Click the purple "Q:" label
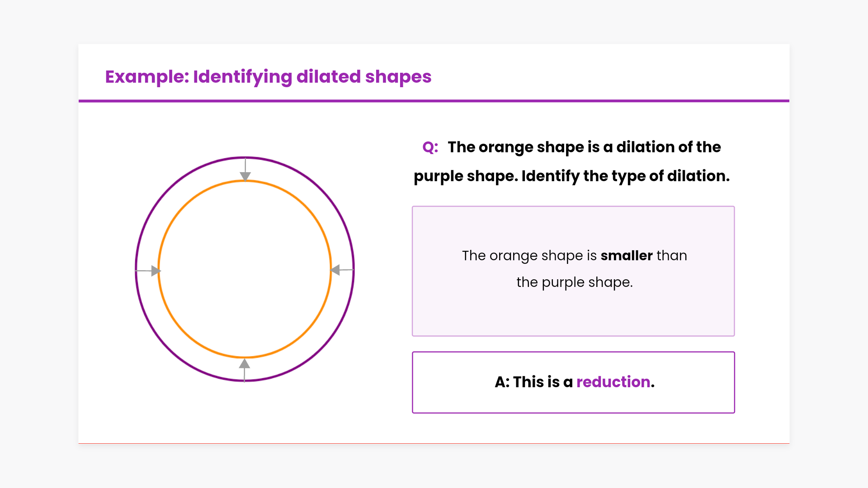Viewport: 868px width, 488px height. [x=430, y=147]
